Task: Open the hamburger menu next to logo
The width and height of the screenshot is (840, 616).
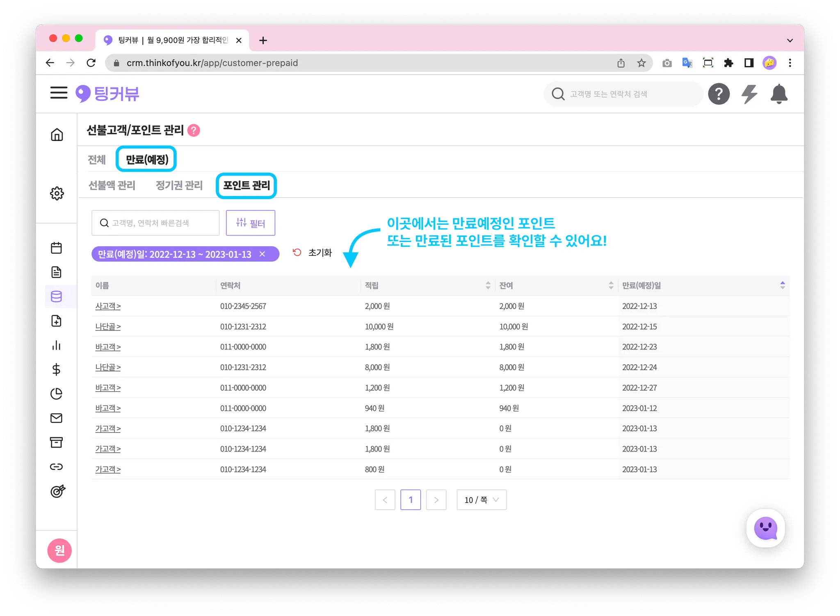Action: tap(59, 93)
